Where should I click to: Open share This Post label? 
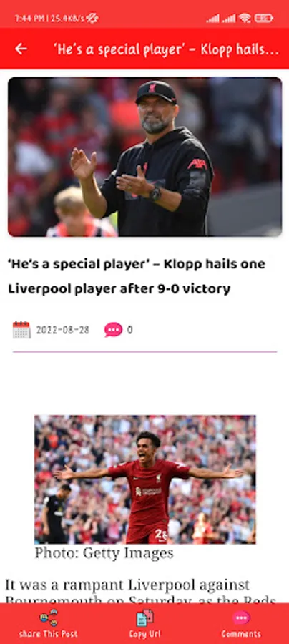49,634
